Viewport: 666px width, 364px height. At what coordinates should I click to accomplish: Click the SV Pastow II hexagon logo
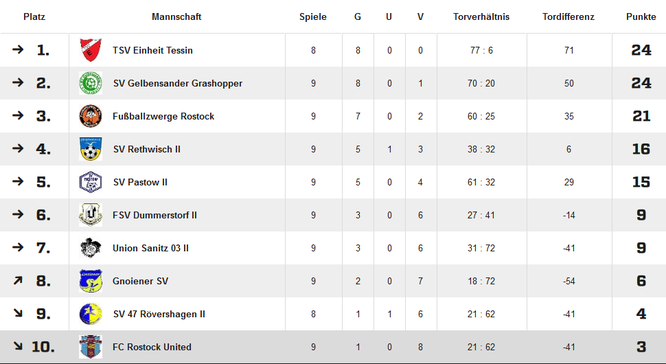click(x=90, y=182)
